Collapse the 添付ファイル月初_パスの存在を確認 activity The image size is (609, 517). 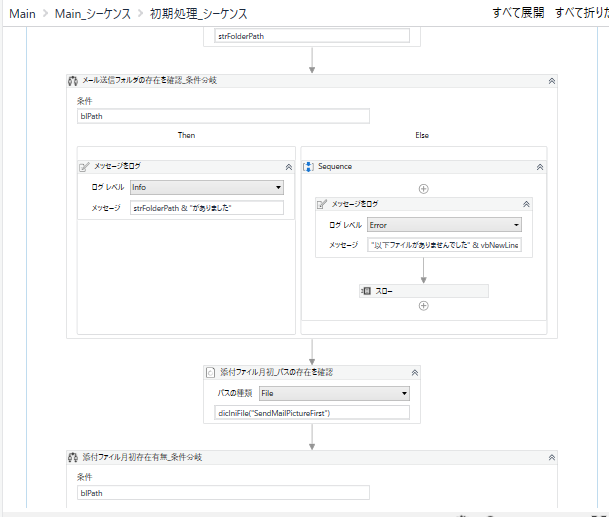click(x=414, y=373)
